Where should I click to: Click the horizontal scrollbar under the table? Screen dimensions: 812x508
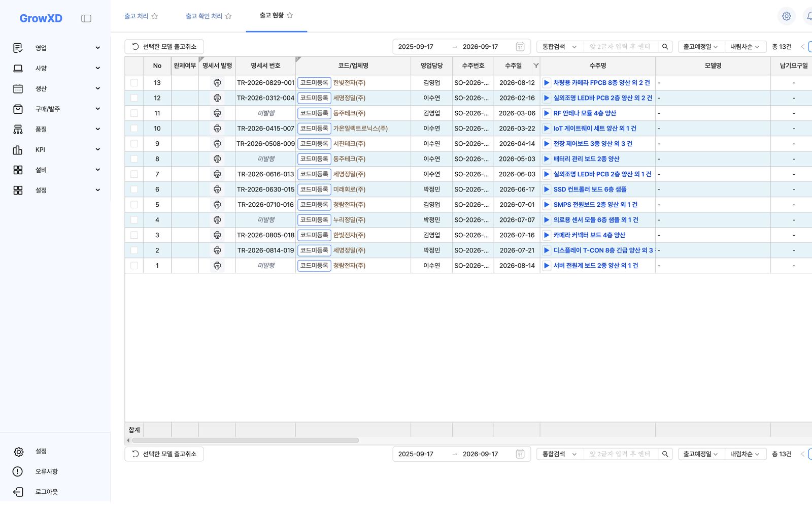245,440
